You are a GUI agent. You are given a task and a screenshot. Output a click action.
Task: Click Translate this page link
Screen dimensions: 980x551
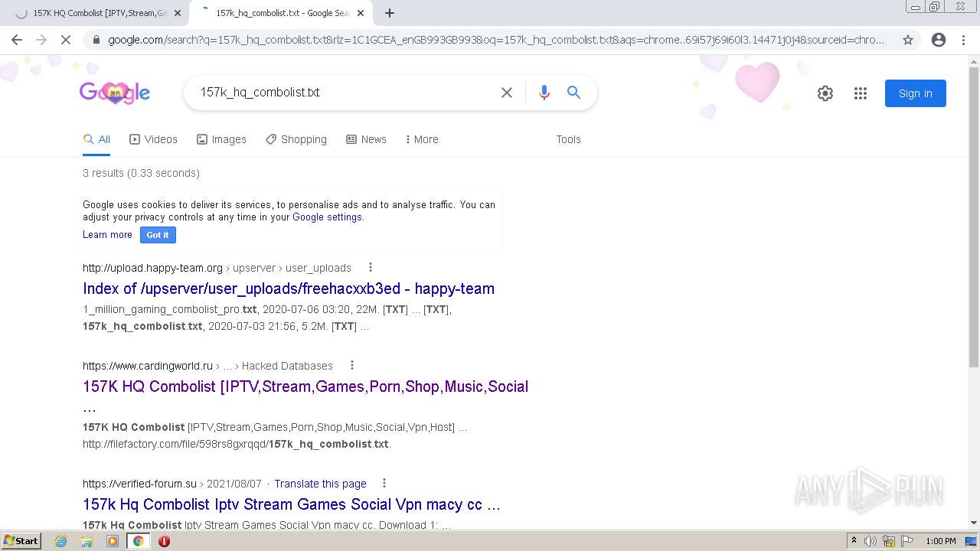click(320, 484)
